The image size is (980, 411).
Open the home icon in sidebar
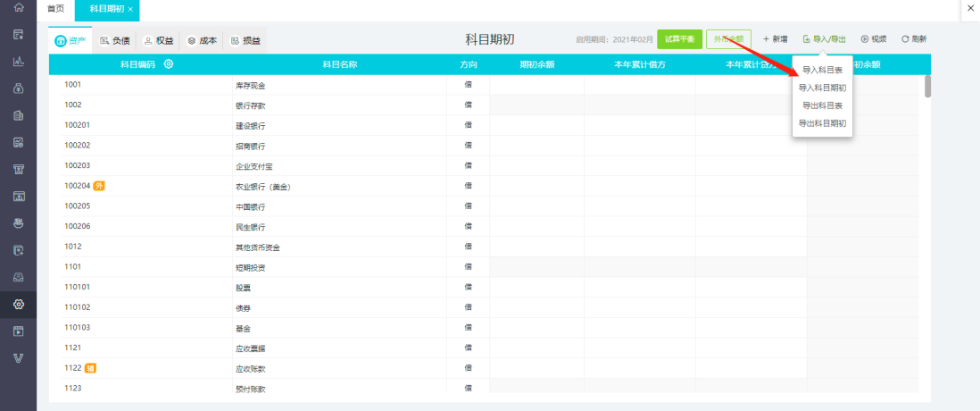(x=19, y=8)
